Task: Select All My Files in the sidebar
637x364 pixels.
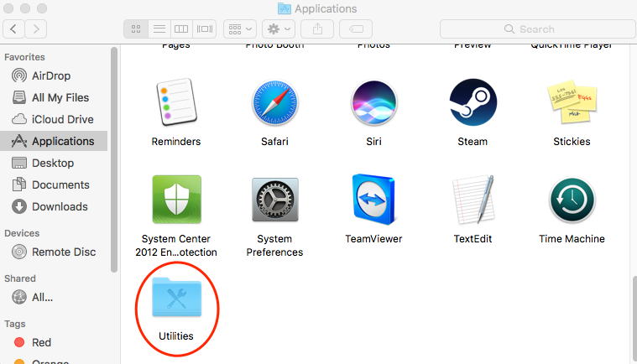Action: [x=54, y=97]
